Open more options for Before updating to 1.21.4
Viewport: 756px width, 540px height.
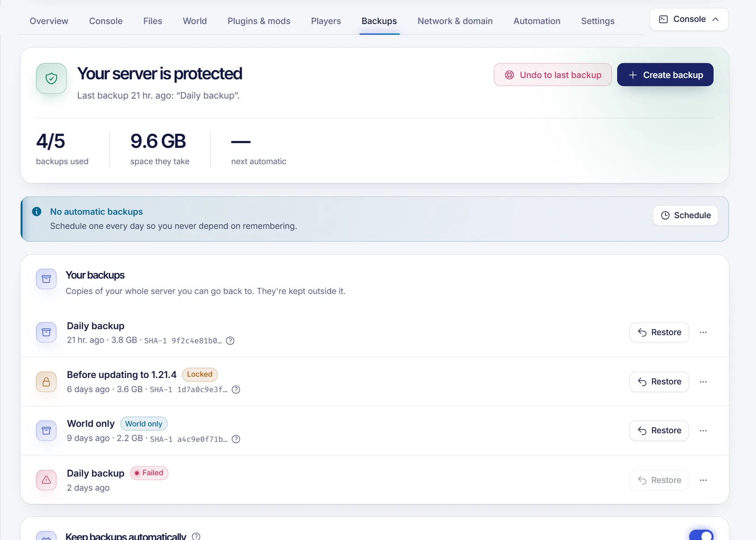coord(703,382)
